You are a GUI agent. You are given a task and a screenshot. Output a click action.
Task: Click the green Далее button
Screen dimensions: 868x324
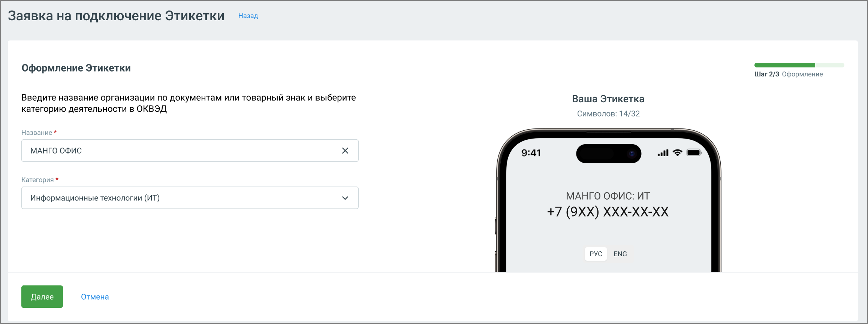coord(42,297)
